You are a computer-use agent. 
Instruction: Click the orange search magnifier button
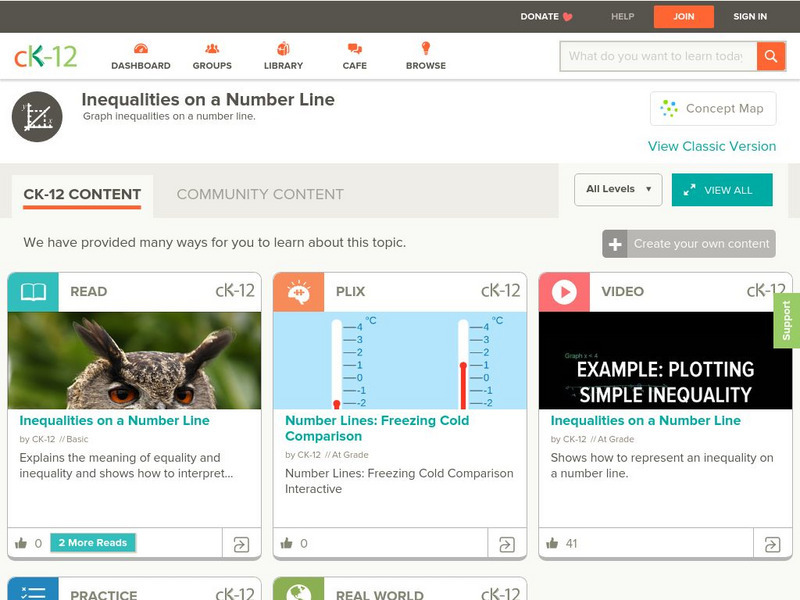coord(771,56)
